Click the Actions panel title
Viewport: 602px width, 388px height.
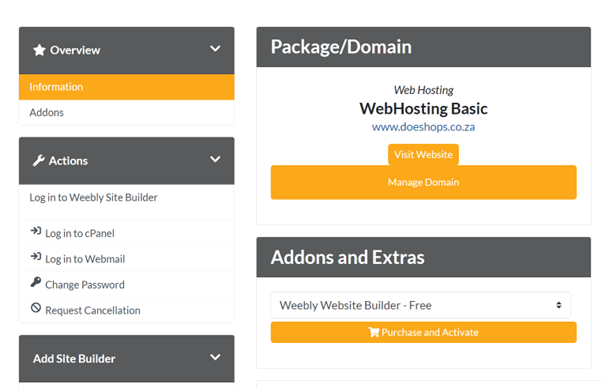(68, 161)
